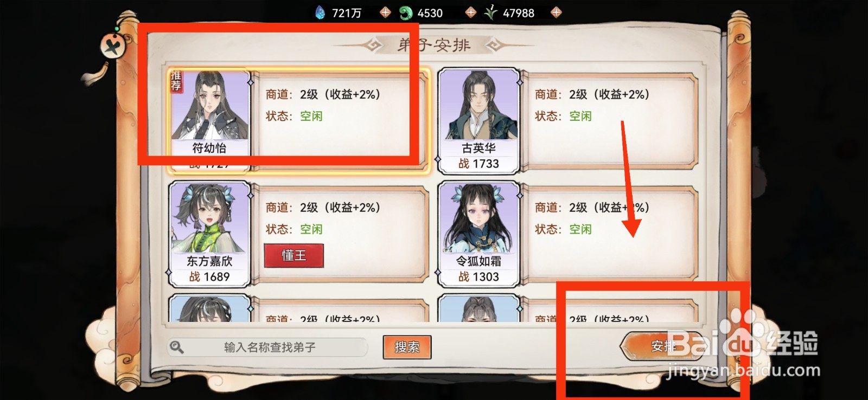This screenshot has width=868, height=400.
Task: Focus the disciple name search field
Action: coord(270,347)
